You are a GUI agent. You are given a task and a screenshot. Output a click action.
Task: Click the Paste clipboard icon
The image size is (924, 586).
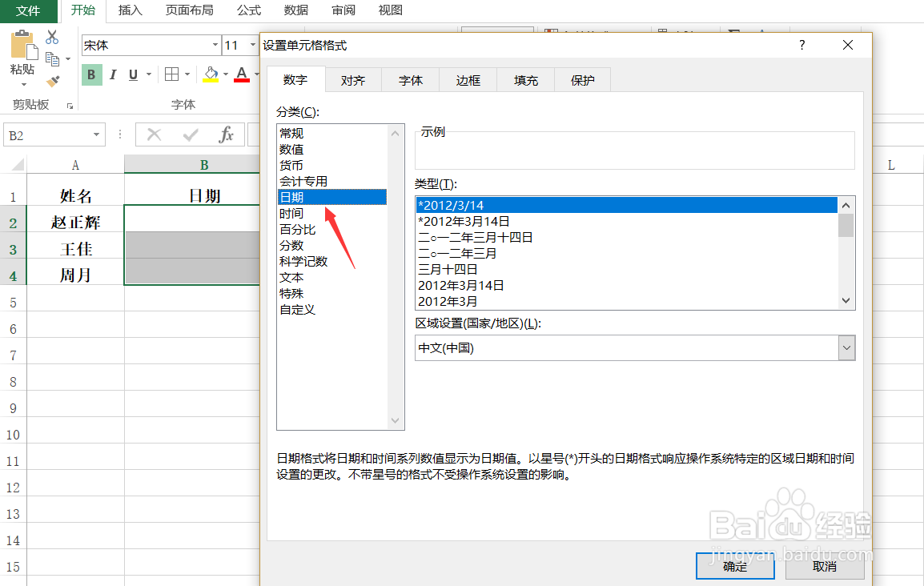(x=22, y=46)
